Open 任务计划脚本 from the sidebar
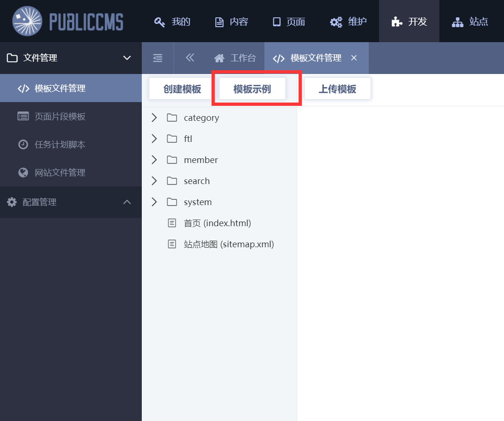Screen dimensions: 504x421 (60, 144)
